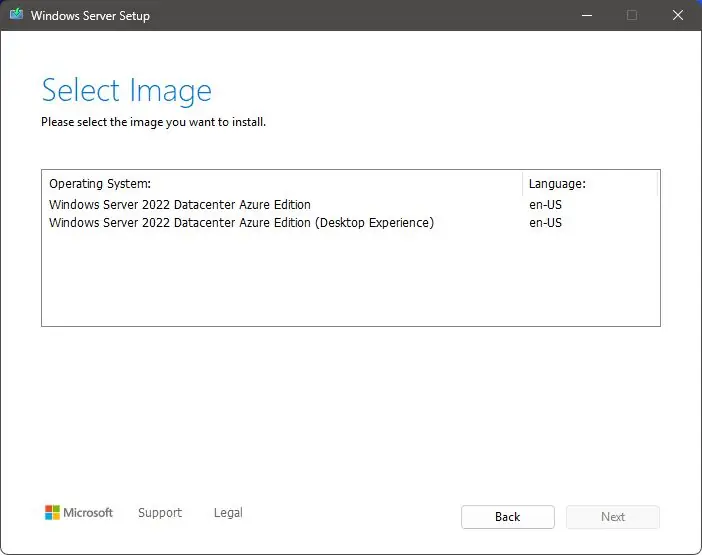Minimize the Windows Server Setup window
The width and height of the screenshot is (702, 555).
point(585,16)
